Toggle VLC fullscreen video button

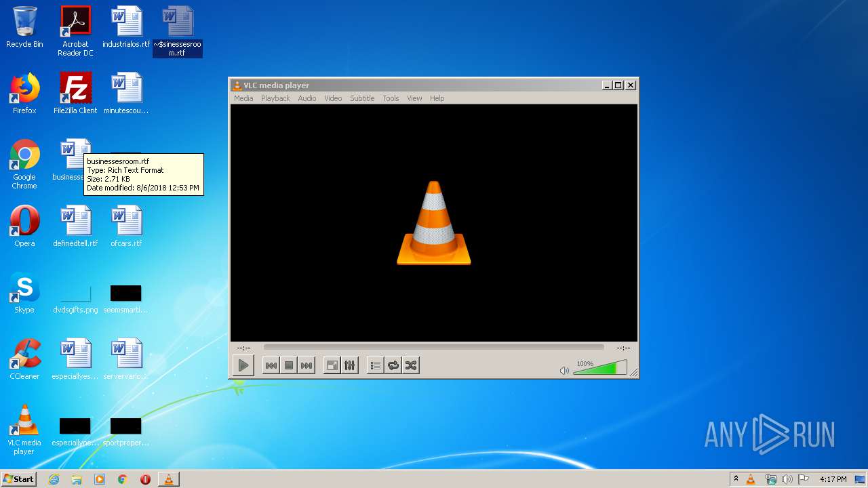pos(332,365)
